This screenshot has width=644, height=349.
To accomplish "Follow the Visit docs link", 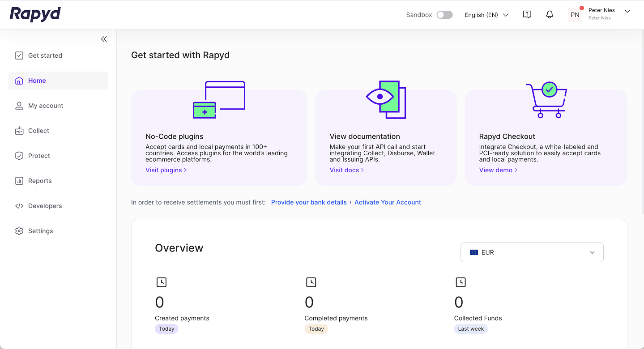I will click(347, 170).
